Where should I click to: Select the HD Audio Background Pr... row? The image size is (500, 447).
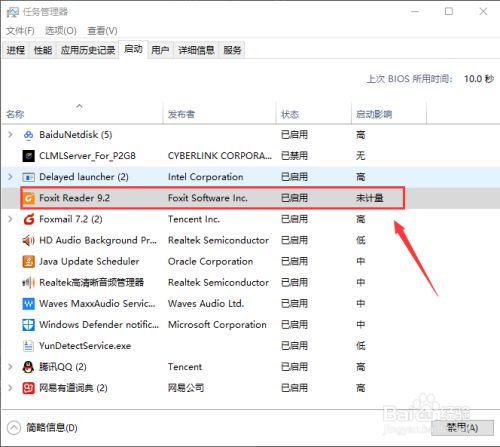tap(251, 240)
